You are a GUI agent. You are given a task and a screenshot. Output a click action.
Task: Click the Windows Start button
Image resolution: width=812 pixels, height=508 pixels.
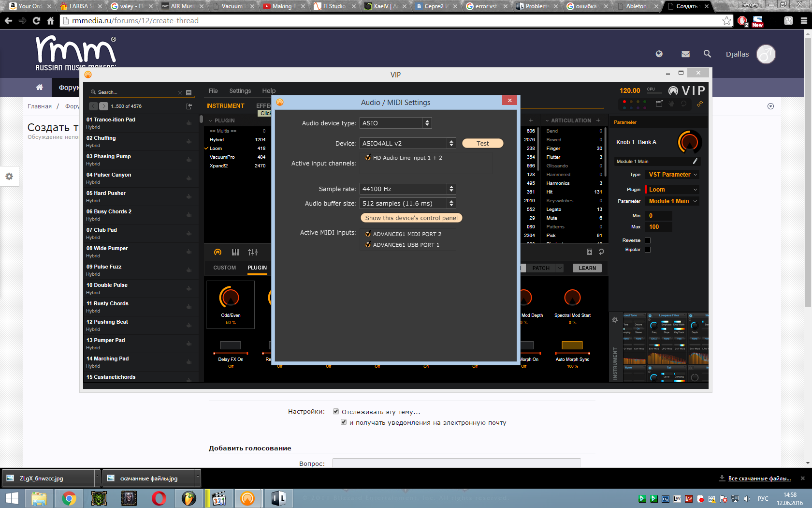pos(12,498)
